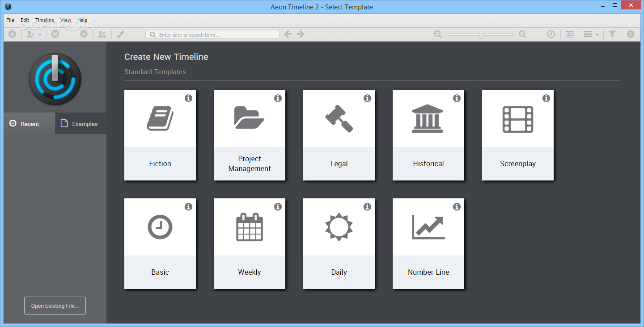
Task: Open the File menu
Action: [10, 20]
